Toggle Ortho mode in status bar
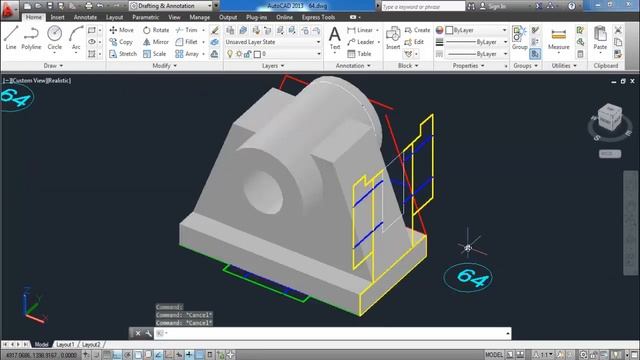This screenshot has width=640, height=360. (117, 355)
